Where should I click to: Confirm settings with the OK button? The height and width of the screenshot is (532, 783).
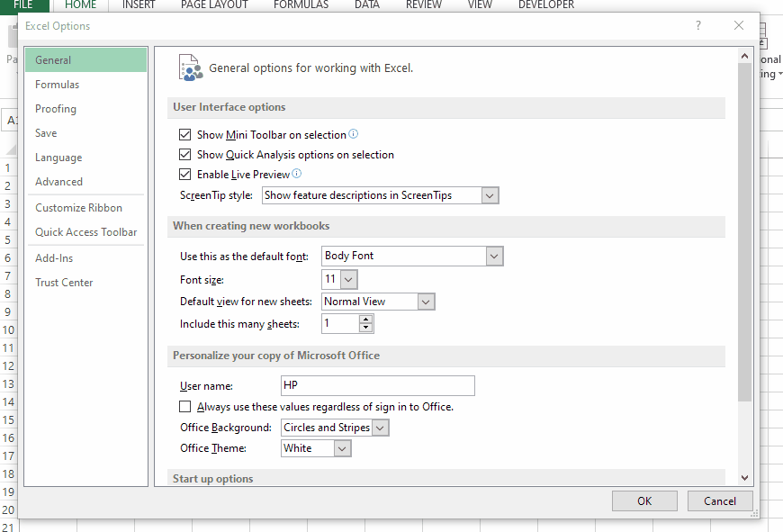point(644,501)
